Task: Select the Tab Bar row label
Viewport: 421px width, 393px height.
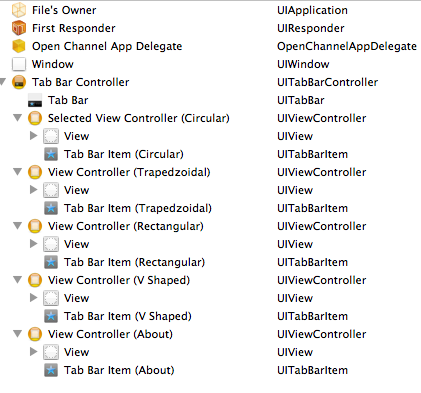Action: tap(68, 100)
